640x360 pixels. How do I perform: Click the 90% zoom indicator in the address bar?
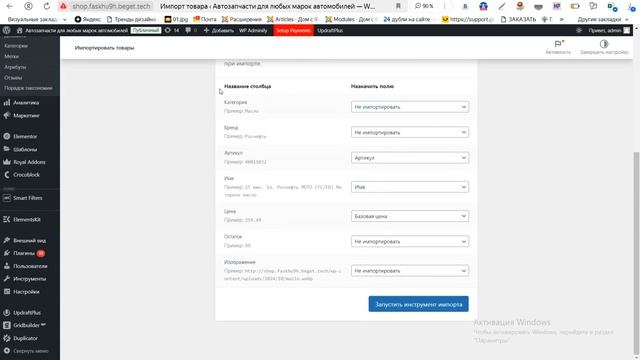coord(424,6)
